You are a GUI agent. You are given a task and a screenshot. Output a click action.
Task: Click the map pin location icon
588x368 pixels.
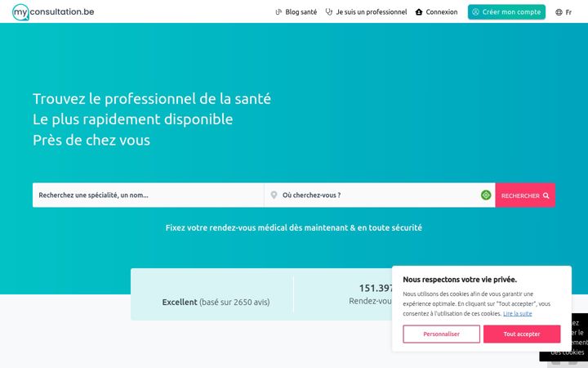[274, 195]
